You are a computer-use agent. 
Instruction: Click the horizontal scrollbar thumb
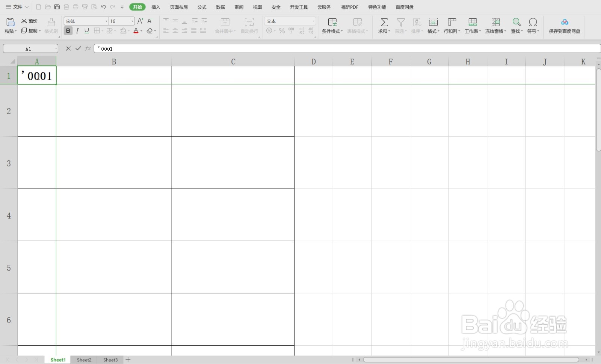471,359
